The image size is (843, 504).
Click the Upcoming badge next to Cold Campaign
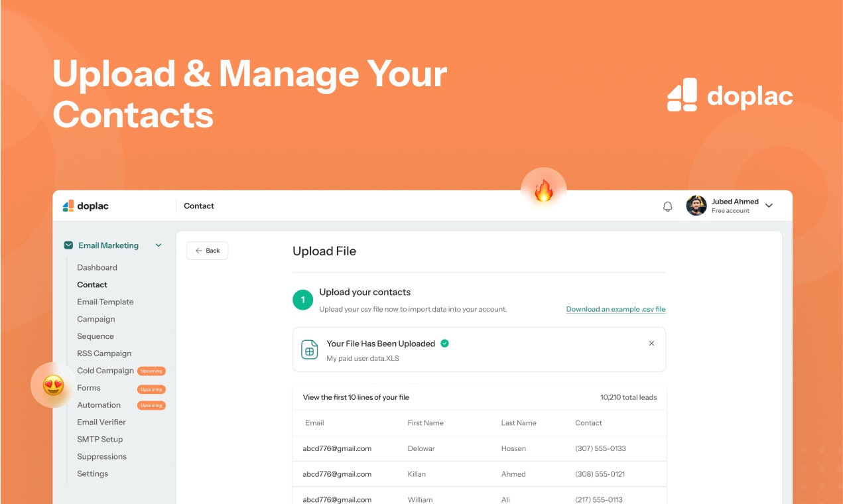pyautogui.click(x=151, y=371)
